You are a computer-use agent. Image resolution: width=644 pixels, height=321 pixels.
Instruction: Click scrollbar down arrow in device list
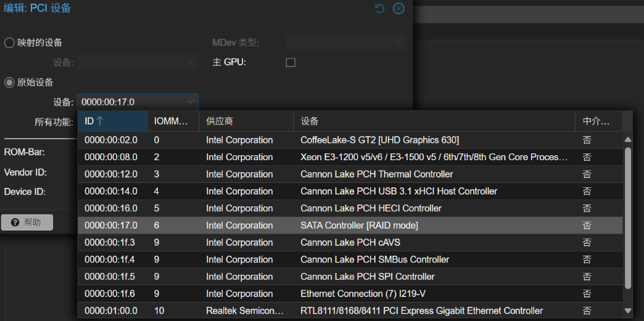(x=628, y=311)
